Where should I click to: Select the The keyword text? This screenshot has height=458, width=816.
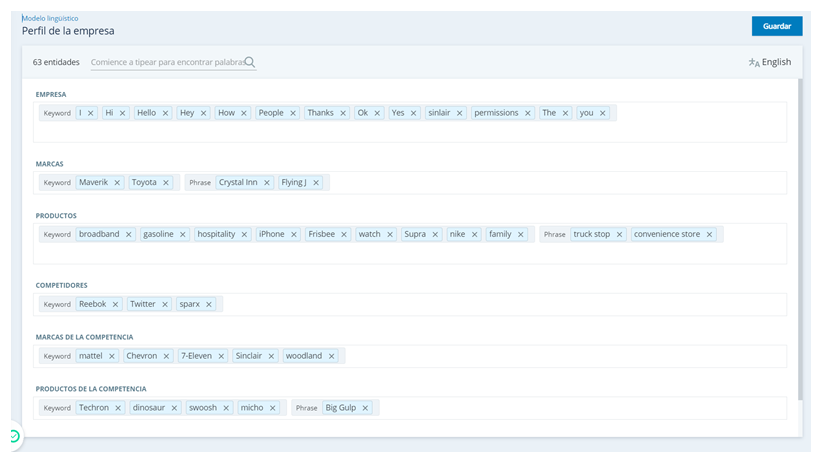pos(549,112)
